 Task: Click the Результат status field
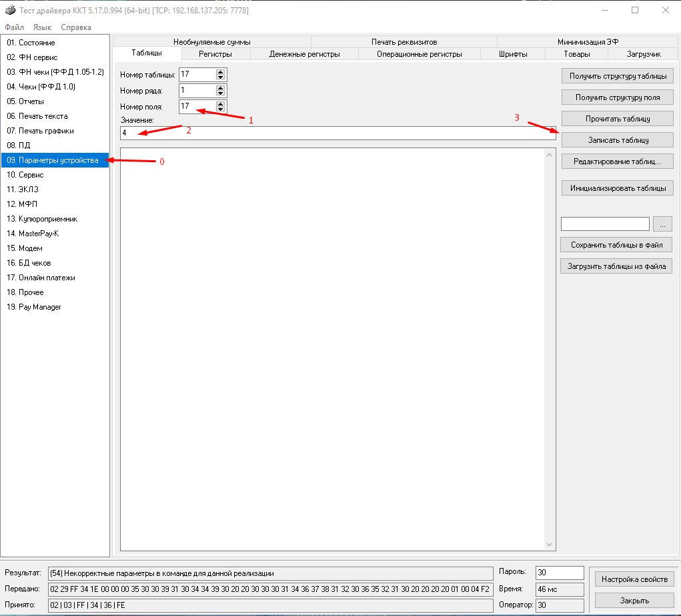click(x=271, y=573)
